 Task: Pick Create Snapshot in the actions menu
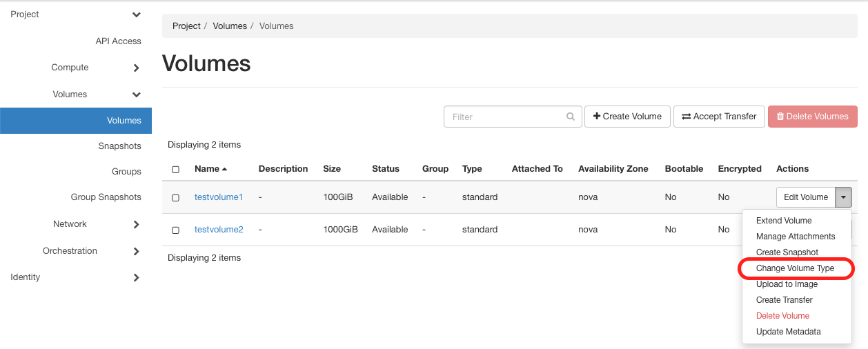coord(787,252)
